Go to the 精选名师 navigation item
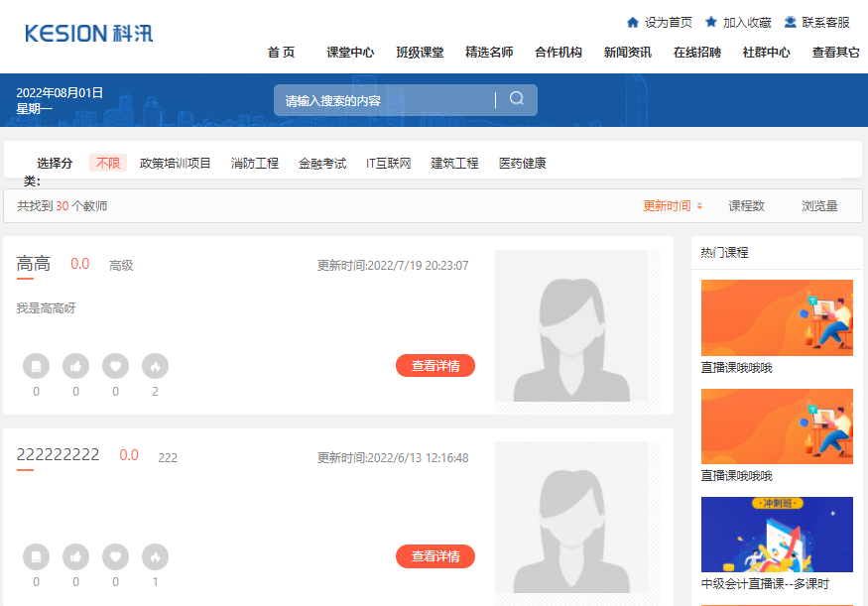The width and height of the screenshot is (868, 606). point(489,53)
